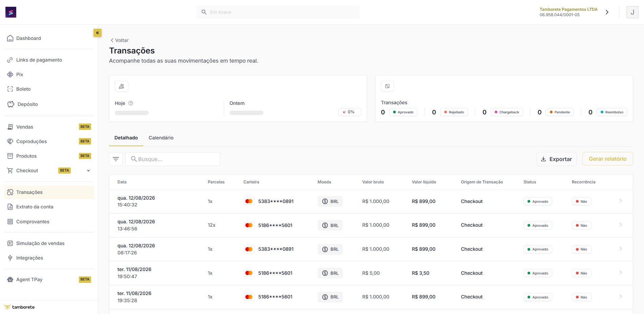The width and height of the screenshot is (644, 314).
Task: Click the Transações sidebar icon
Action: pos(10,192)
